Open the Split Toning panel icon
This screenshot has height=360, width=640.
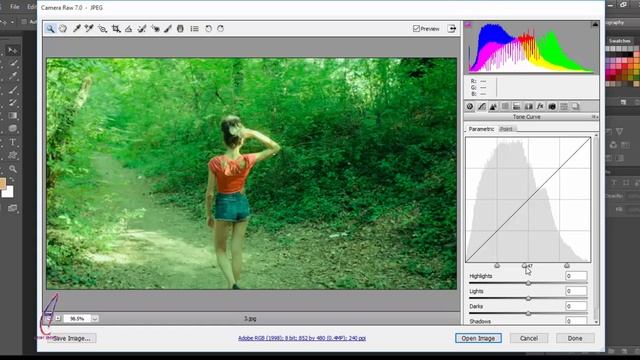(517, 107)
